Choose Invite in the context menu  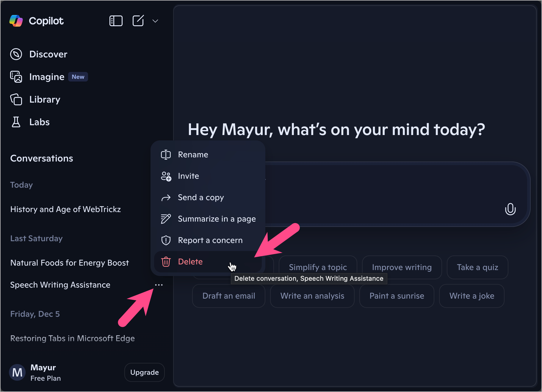click(x=188, y=176)
